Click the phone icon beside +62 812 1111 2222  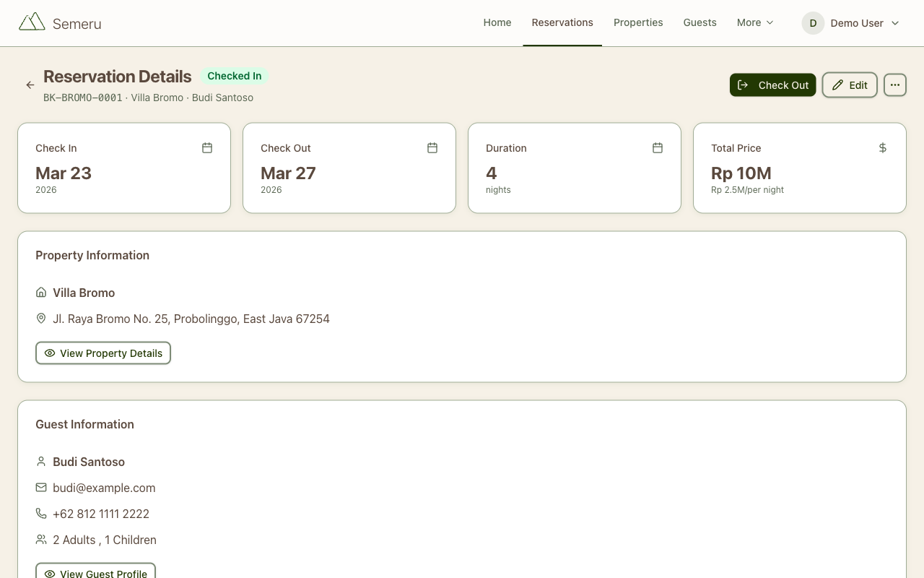(x=41, y=514)
